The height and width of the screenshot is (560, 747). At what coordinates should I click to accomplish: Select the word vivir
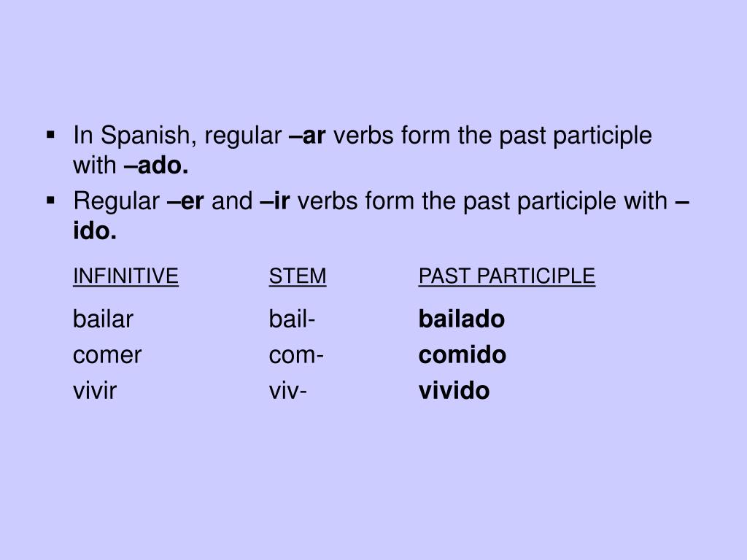coord(95,391)
